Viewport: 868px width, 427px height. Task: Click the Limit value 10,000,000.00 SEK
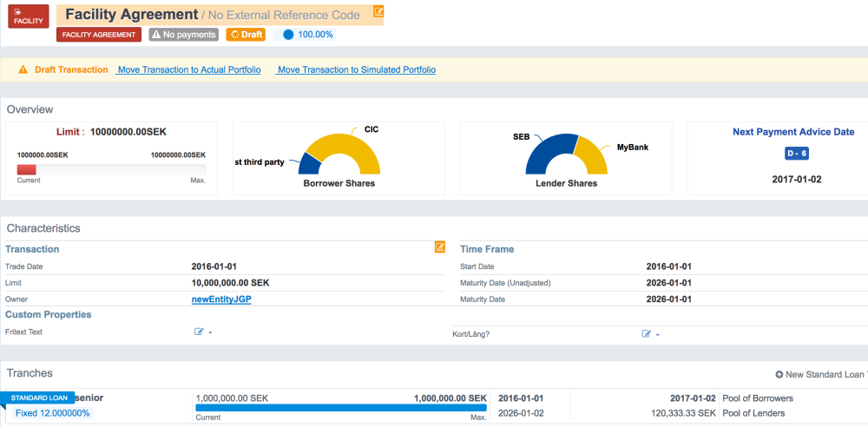click(x=230, y=283)
